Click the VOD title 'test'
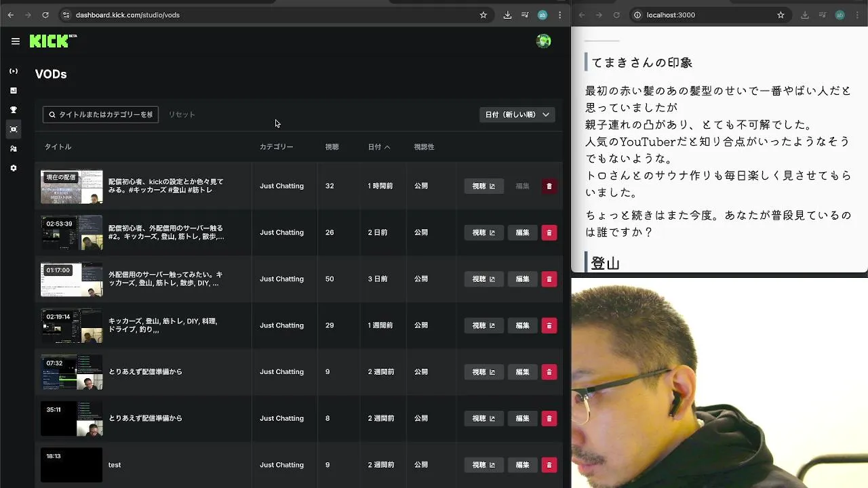Image resolution: width=868 pixels, height=488 pixels. 115,465
